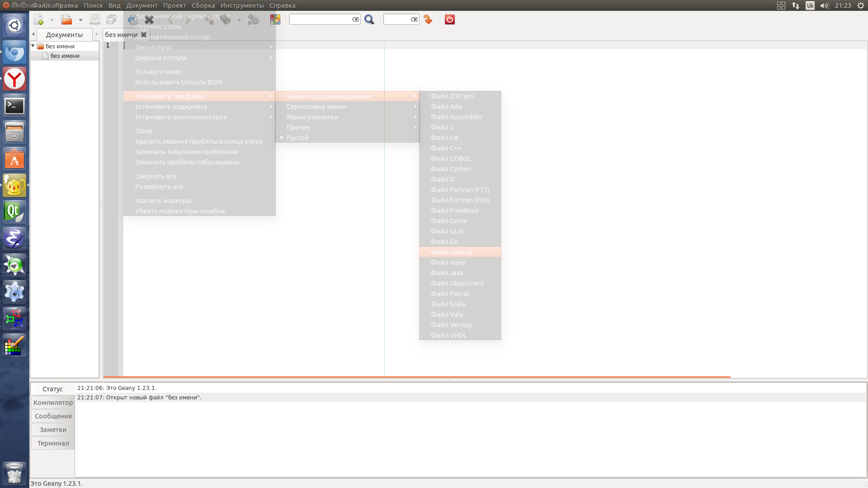Expand the Скриптовые языки submenu
This screenshot has width=868, height=488.
(x=316, y=107)
